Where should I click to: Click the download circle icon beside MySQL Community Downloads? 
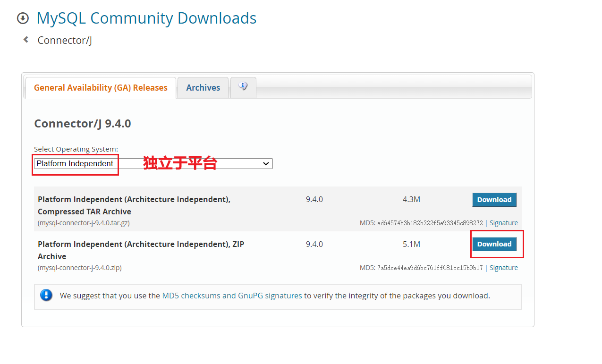click(23, 18)
